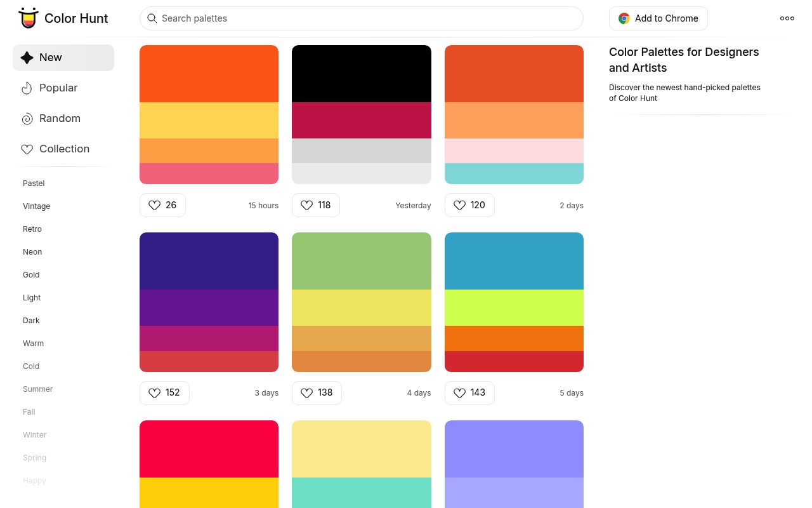Click the spiral icon beside Random

coord(27,119)
